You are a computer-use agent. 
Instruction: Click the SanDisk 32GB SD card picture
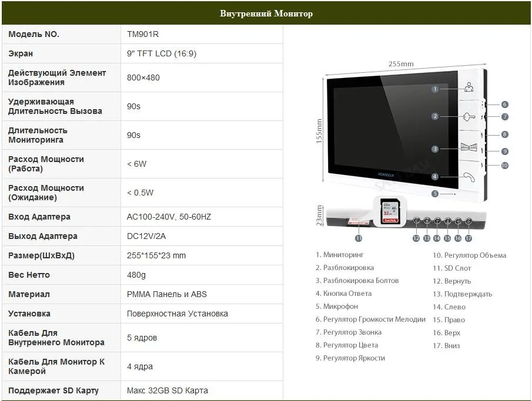pyautogui.click(x=390, y=211)
